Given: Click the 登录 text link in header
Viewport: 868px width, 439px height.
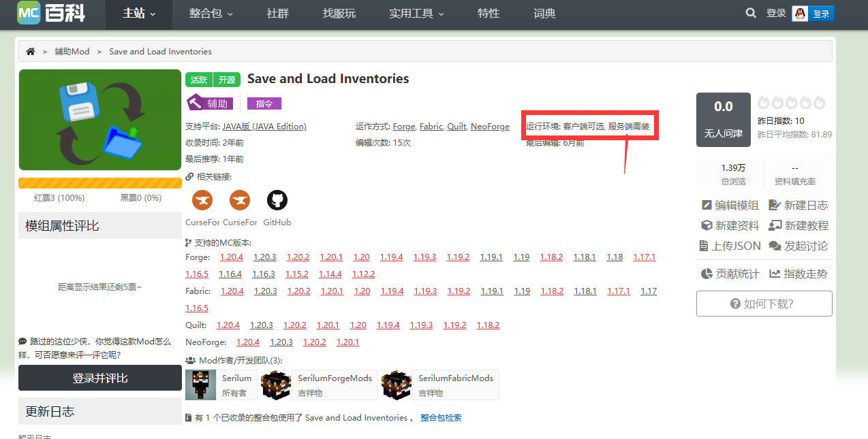Looking at the screenshot, I should tap(776, 13).
